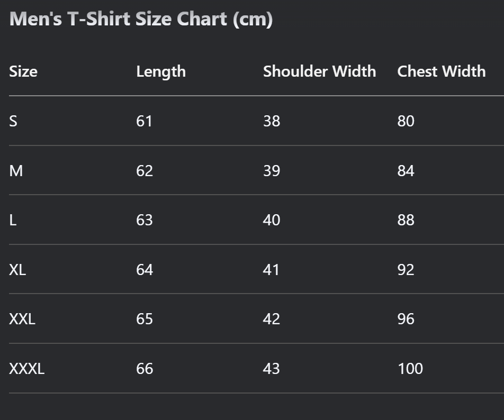Select chest width value 80 for S

[x=406, y=121]
